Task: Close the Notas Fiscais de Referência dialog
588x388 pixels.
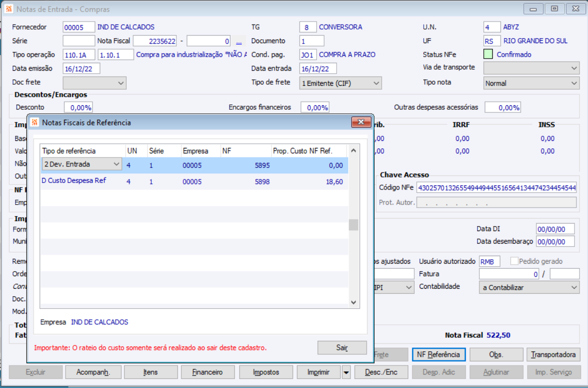Action: (361, 122)
